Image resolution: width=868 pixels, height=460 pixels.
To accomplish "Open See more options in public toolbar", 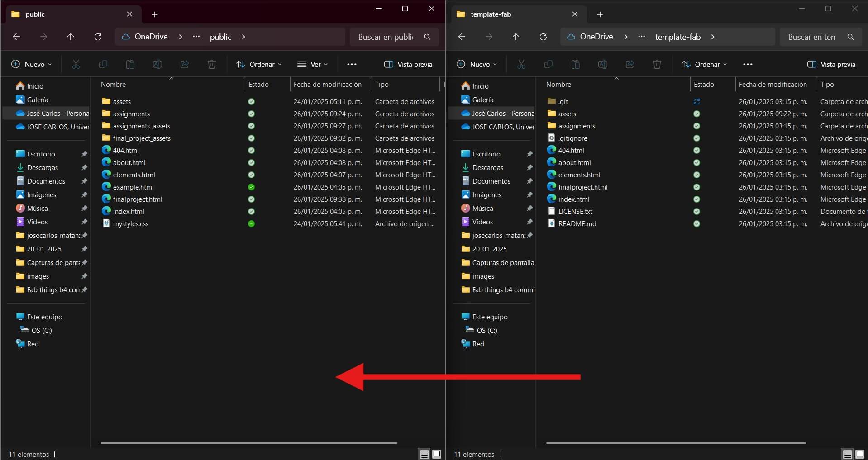I will tap(352, 64).
